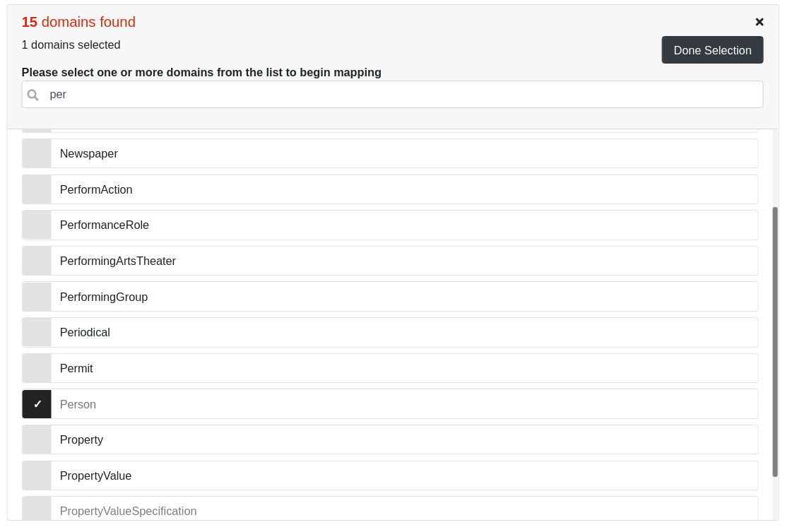This screenshot has height=532, width=790.
Task: Click the search magnifier icon
Action: click(x=33, y=94)
